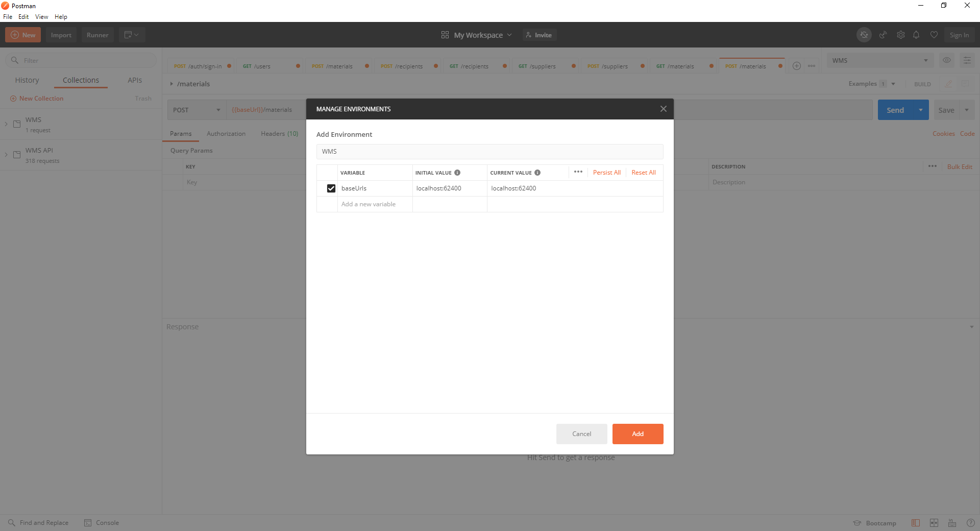Expand the WMS API collection
The height and width of the screenshot is (531, 980).
click(x=6, y=155)
